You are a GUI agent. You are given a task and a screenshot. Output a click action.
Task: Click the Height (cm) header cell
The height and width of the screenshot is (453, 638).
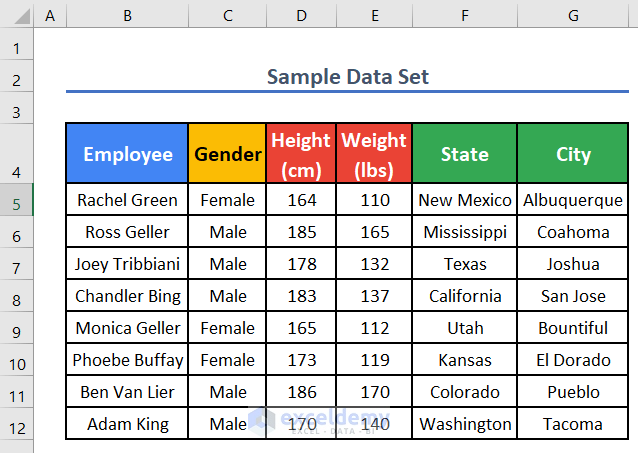pyautogui.click(x=302, y=154)
